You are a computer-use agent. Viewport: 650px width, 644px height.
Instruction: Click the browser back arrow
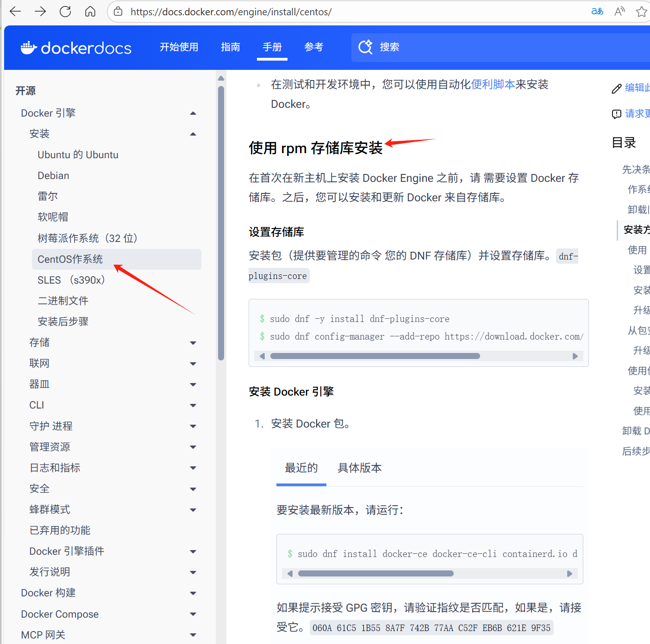pyautogui.click(x=15, y=12)
